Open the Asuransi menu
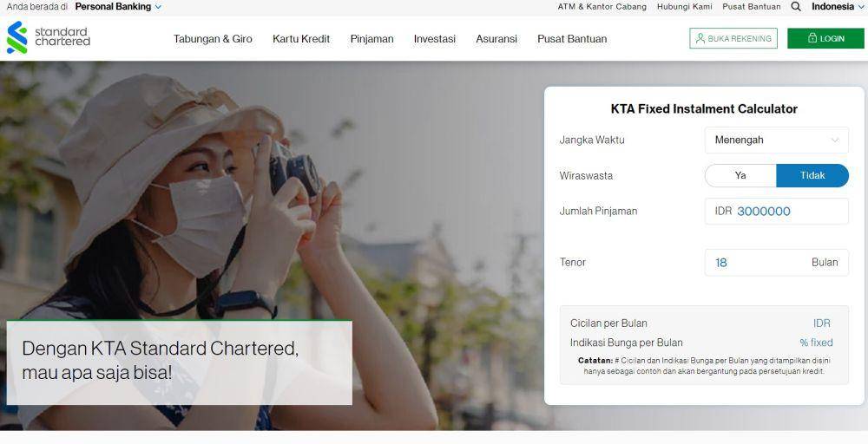 496,39
